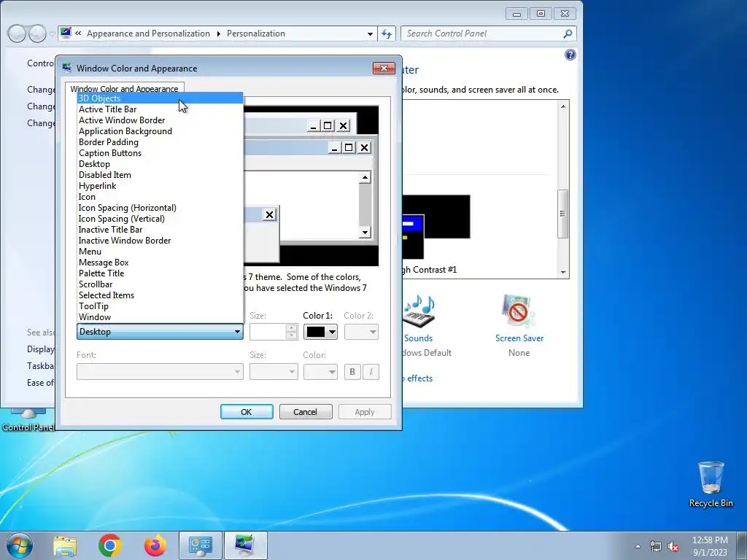Image resolution: width=747 pixels, height=560 pixels.
Task: Click the Cancel button in the dialog
Action: coord(306,412)
